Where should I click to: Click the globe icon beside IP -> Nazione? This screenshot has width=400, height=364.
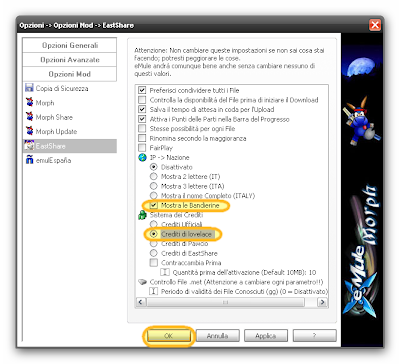[142, 157]
